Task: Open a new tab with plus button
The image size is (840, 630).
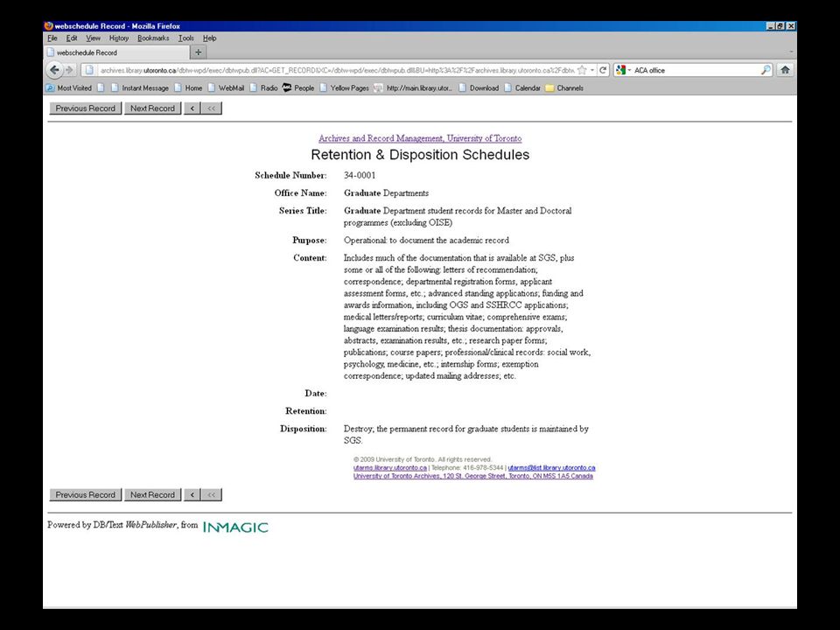Action: click(199, 52)
